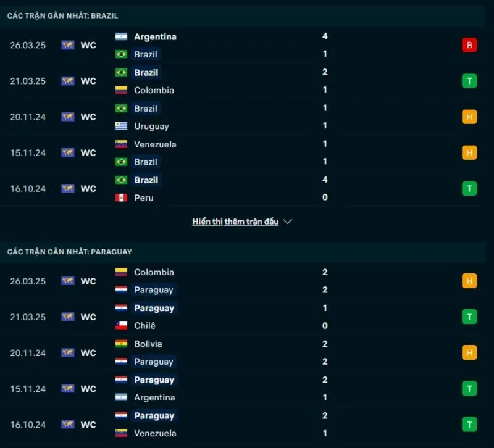Click 'Hiển thị thêm trận đấu' link
The width and height of the screenshot is (494, 448).
tap(235, 222)
